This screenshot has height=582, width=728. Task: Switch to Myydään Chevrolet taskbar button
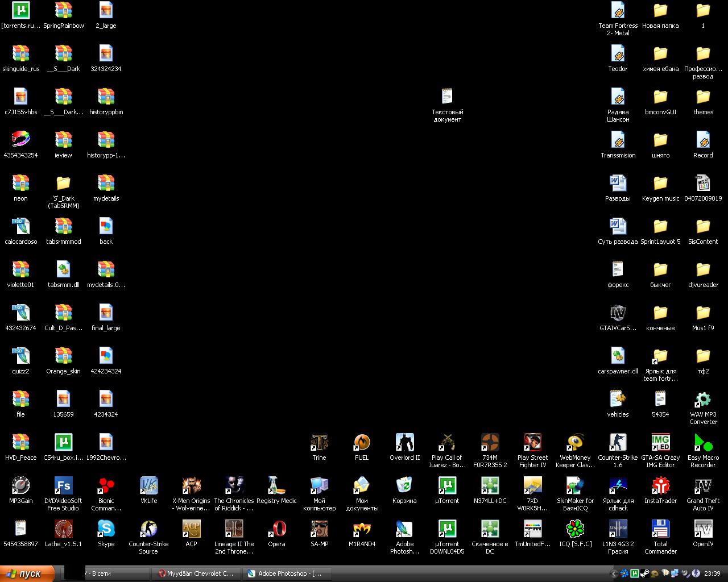pyautogui.click(x=196, y=573)
